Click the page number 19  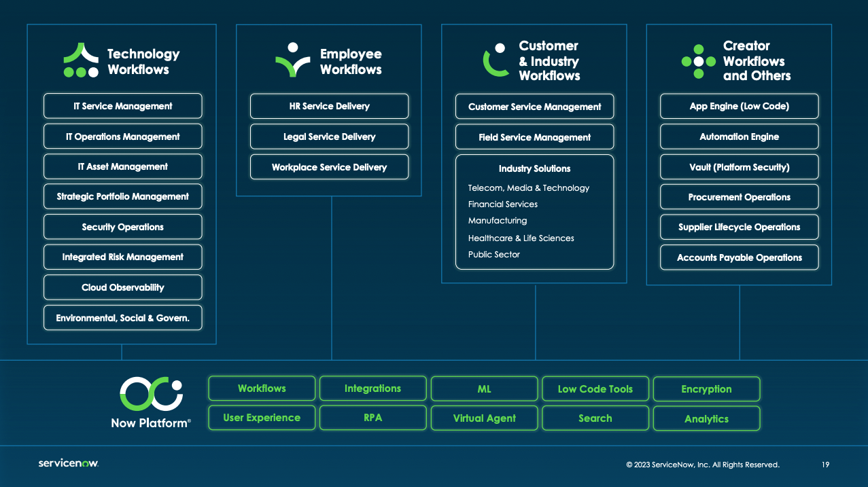point(826,465)
